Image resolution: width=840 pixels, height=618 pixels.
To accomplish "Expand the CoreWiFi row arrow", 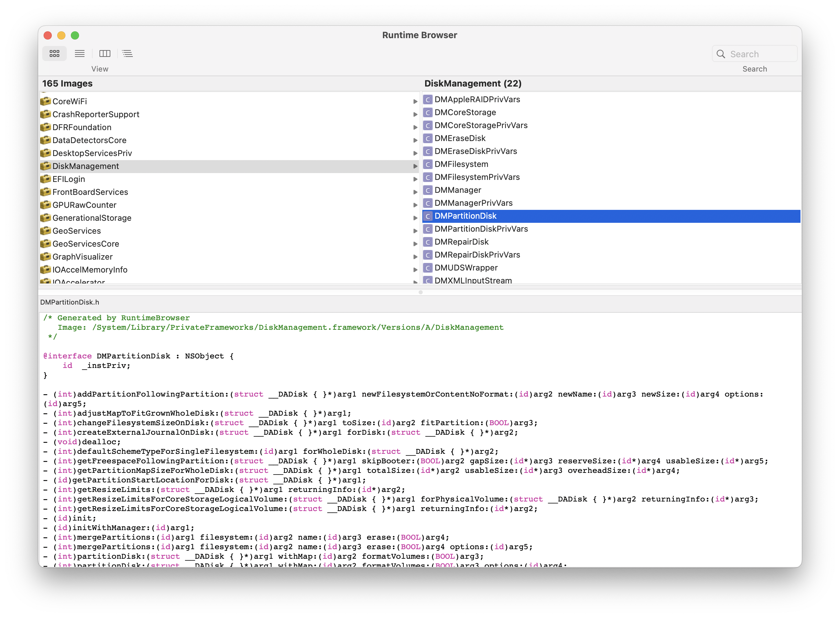I will point(415,102).
